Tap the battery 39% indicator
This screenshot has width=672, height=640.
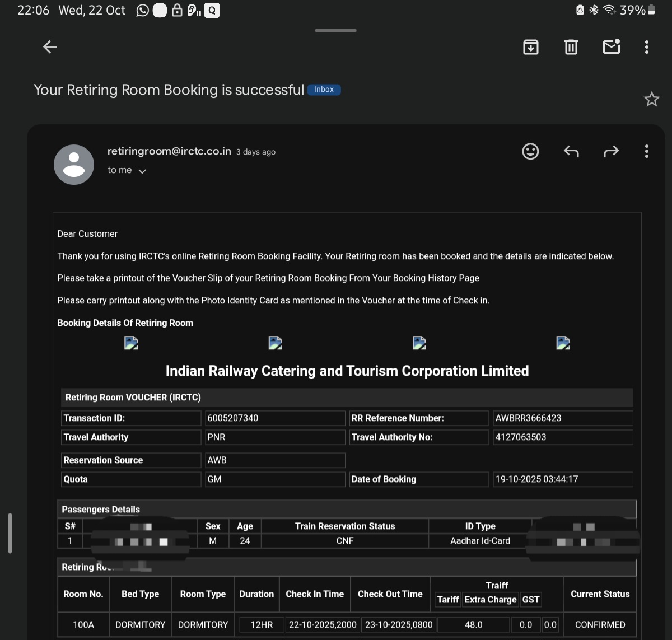point(637,10)
